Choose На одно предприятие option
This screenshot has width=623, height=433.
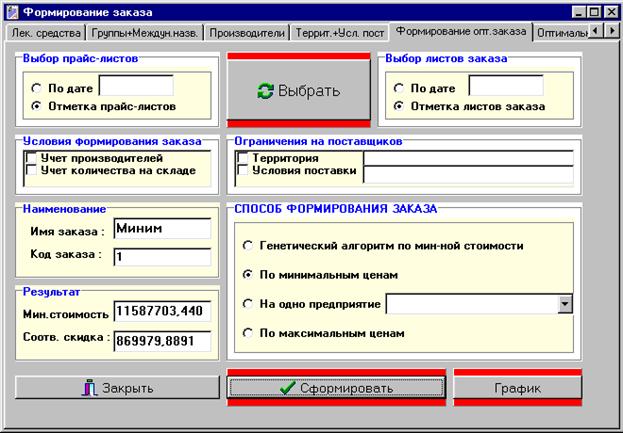point(248,304)
